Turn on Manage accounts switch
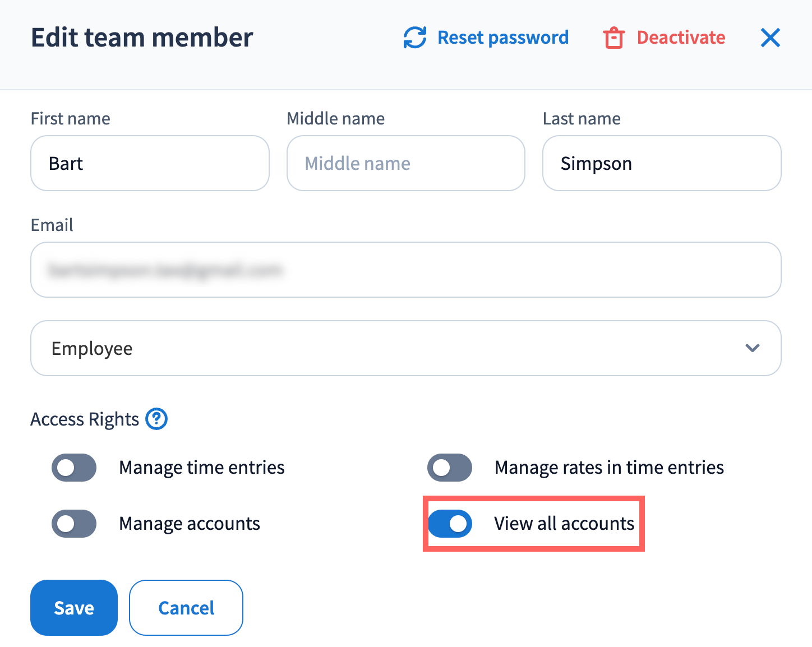Screen dimensions: 812x647 click(74, 524)
